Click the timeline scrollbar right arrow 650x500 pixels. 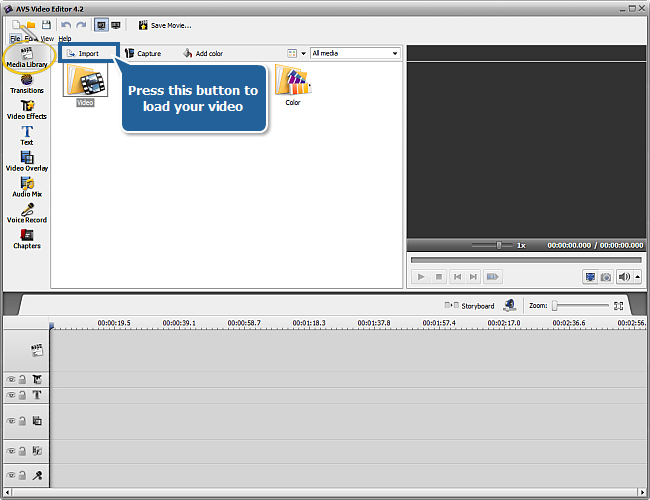[x=642, y=493]
